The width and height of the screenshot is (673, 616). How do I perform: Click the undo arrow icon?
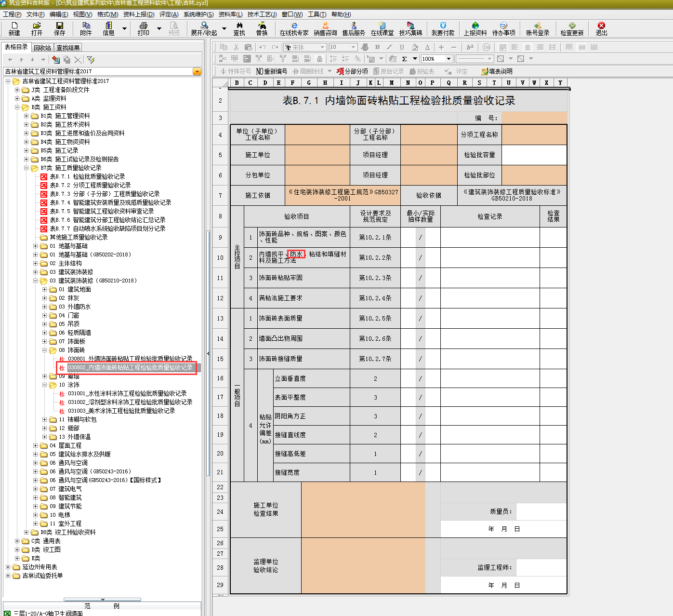(262, 47)
